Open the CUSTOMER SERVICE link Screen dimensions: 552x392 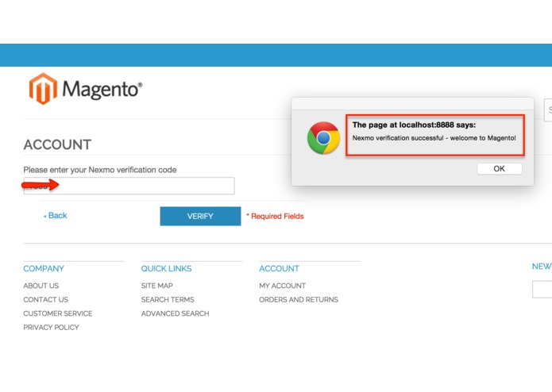[x=58, y=313]
